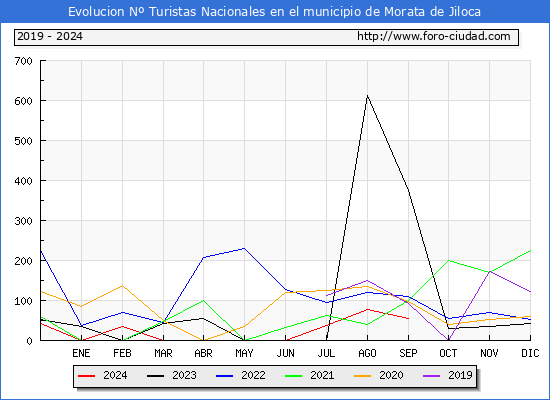Image resolution: width=550 pixels, height=400 pixels.
Task: Click the FEB month axis label
Action: pos(122,353)
